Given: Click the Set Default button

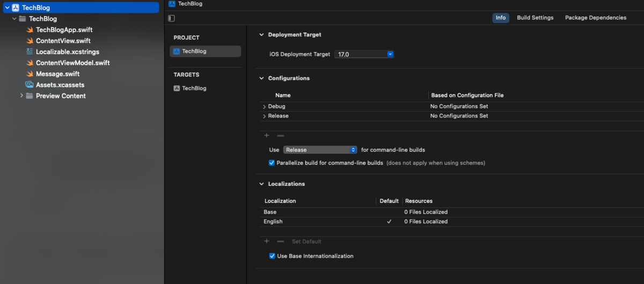Looking at the screenshot, I should [306, 242].
